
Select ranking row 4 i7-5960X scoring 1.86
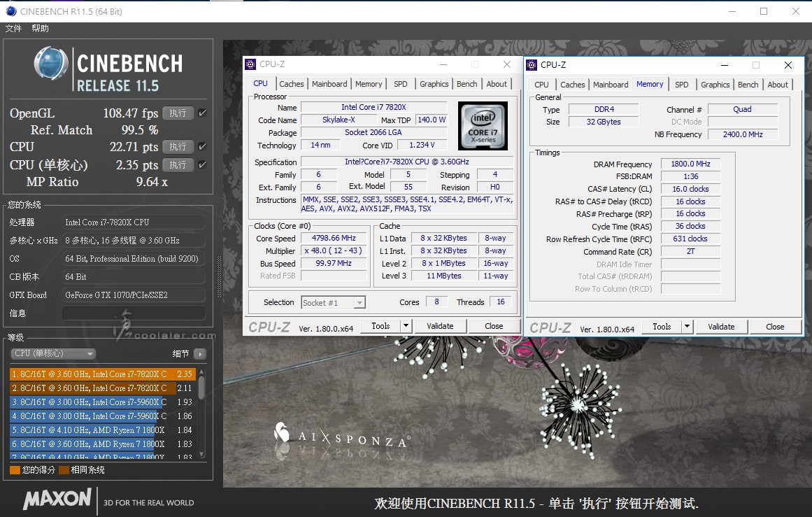click(x=103, y=416)
